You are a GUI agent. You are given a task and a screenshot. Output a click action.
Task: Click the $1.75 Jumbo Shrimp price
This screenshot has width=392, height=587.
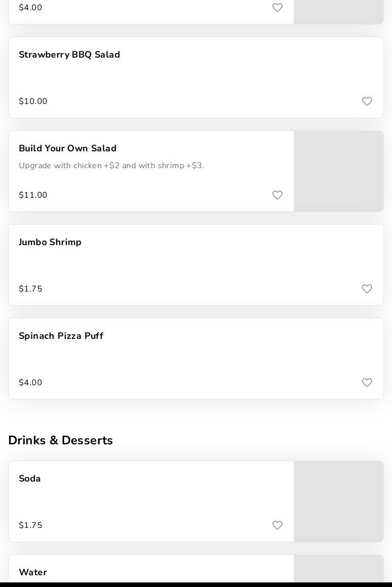point(31,289)
